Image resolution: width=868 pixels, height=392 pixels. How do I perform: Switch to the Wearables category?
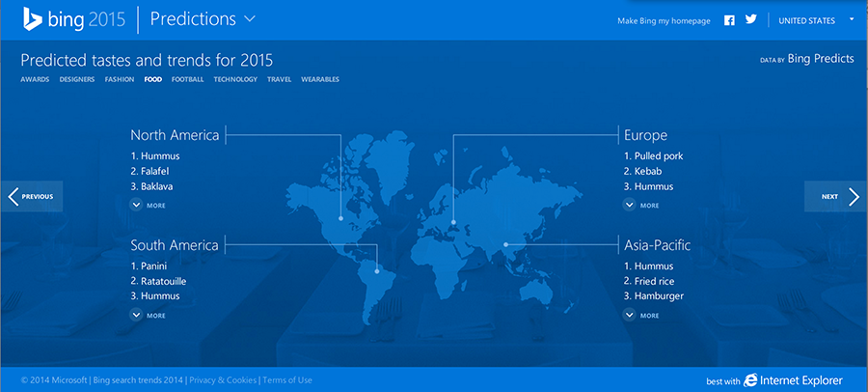click(320, 79)
